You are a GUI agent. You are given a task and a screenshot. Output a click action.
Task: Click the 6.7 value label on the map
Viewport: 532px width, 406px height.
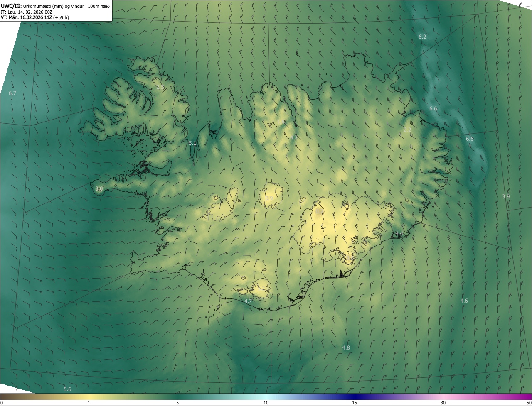(x=12, y=93)
